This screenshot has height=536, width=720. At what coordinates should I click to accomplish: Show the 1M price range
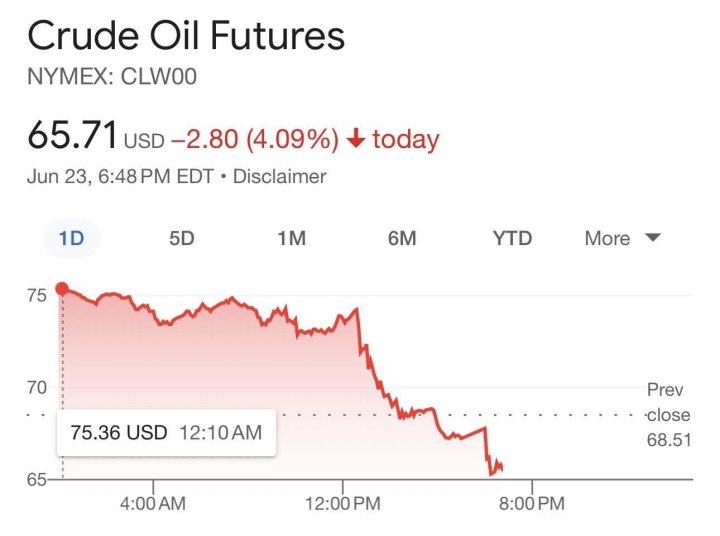point(291,238)
